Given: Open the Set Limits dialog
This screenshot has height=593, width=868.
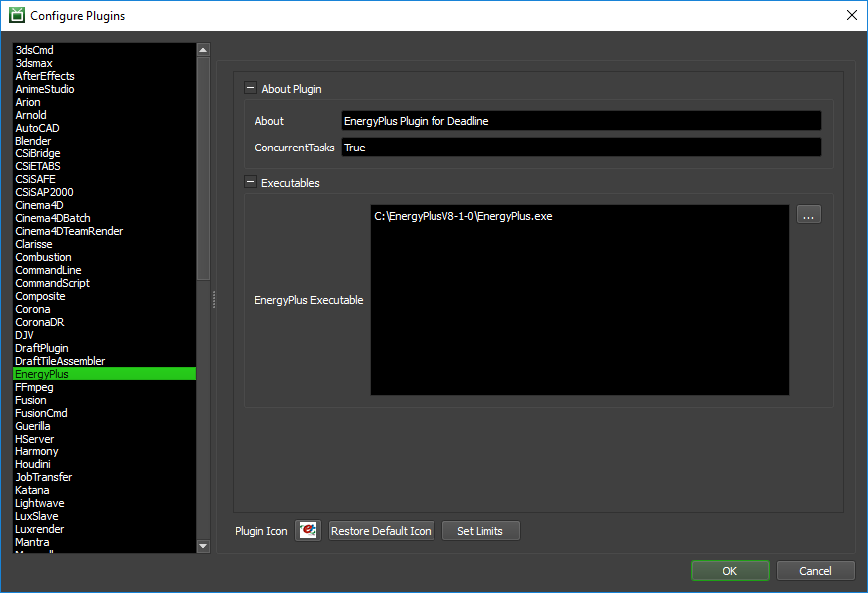Looking at the screenshot, I should (x=480, y=531).
